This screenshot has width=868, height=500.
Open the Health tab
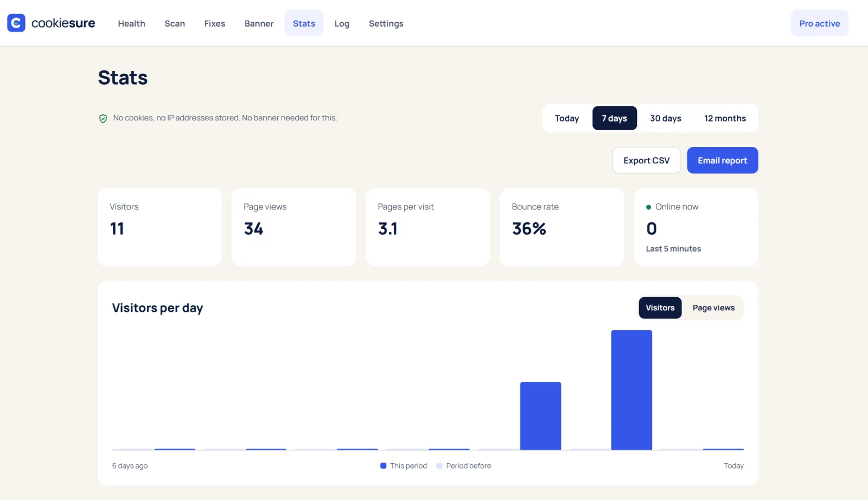(x=132, y=23)
